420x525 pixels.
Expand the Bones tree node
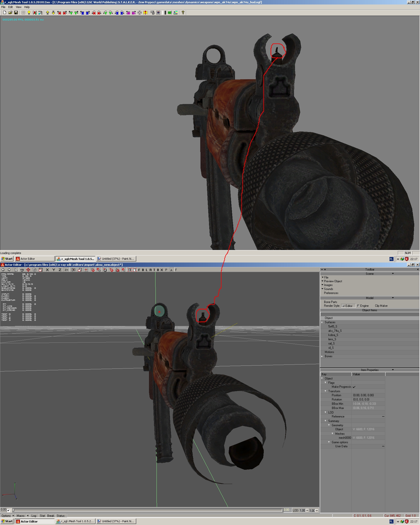pos(322,356)
